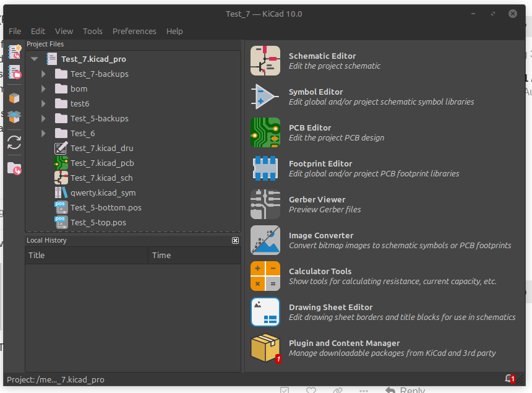Viewport: 532px width, 393px height.
Task: Select the qwerty.kicad_sym file name
Action: click(x=103, y=192)
